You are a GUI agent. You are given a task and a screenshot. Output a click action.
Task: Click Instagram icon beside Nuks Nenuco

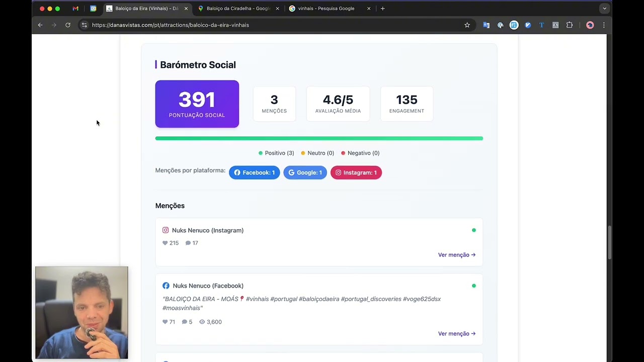tap(166, 230)
